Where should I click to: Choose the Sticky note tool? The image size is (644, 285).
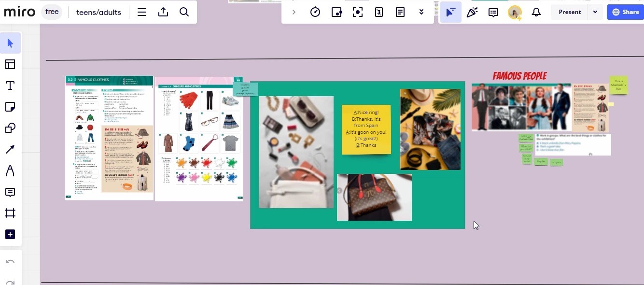(10, 107)
